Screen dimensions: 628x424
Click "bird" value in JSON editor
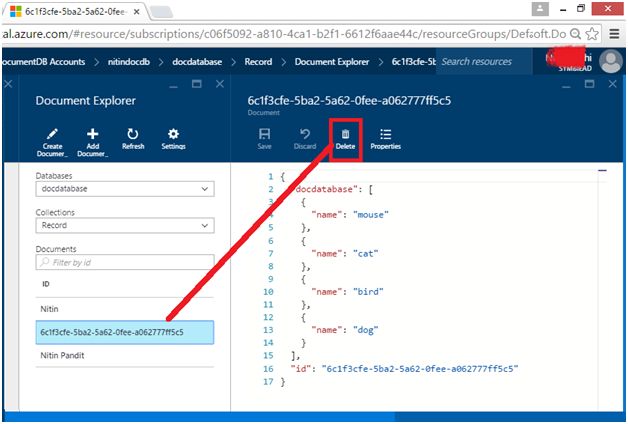pyautogui.click(x=368, y=292)
